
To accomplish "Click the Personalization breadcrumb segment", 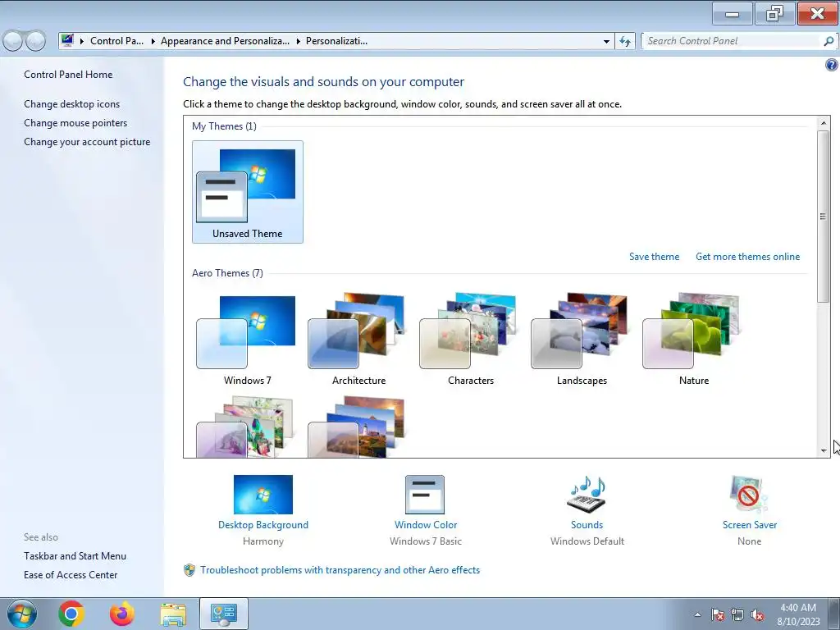I will pyautogui.click(x=336, y=41).
